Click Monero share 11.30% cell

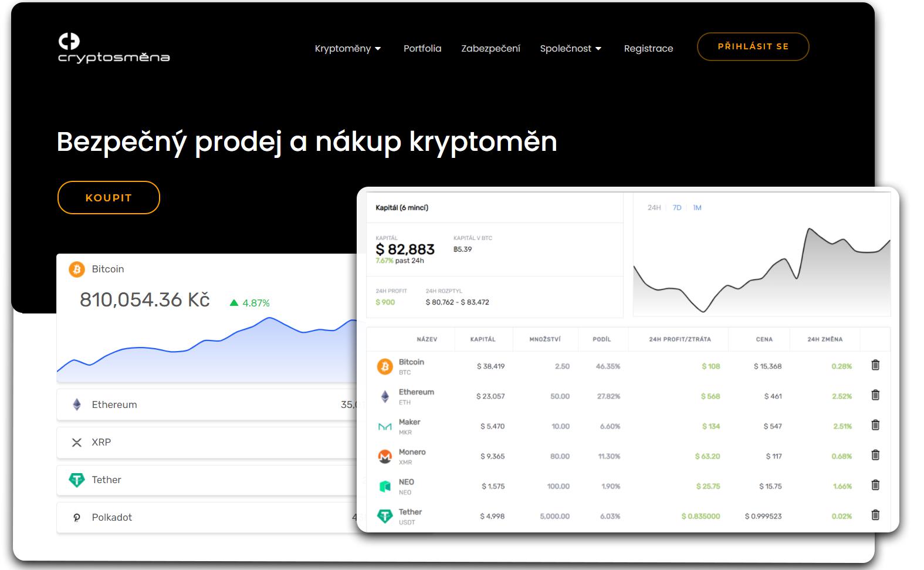click(x=609, y=456)
